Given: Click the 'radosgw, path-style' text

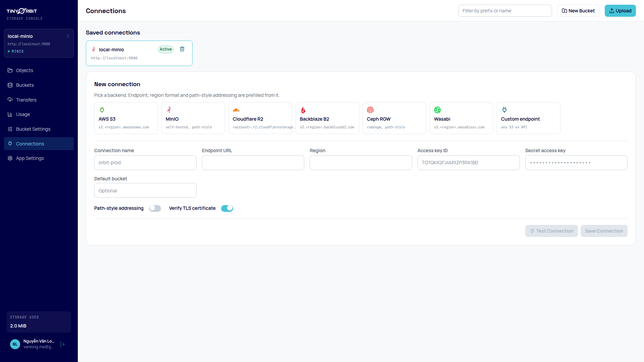Looking at the screenshot, I should 386,127.
